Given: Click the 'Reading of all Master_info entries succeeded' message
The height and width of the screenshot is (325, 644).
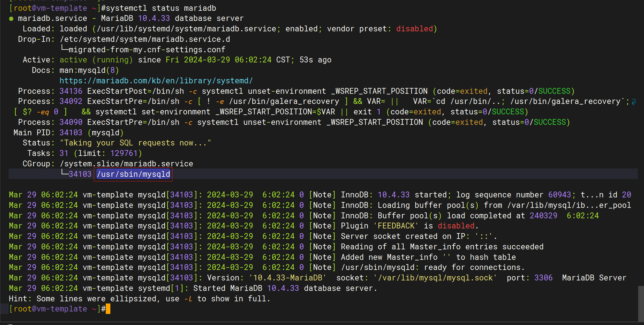Looking at the screenshot, I should click(x=442, y=247).
